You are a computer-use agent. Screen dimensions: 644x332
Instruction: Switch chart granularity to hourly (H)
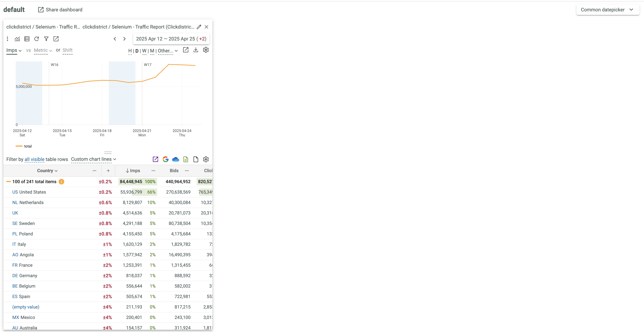pyautogui.click(x=130, y=51)
